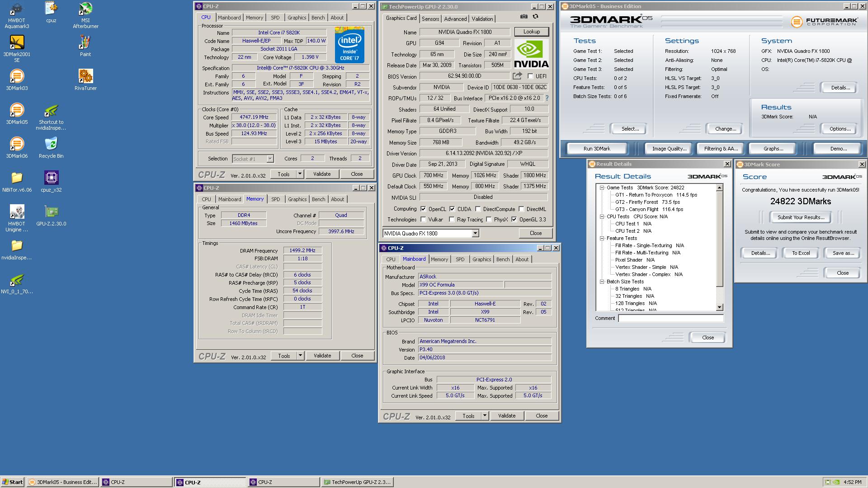Viewport: 868px width, 488px height.
Task: Collapse Game Tests tree node
Action: 602,188
